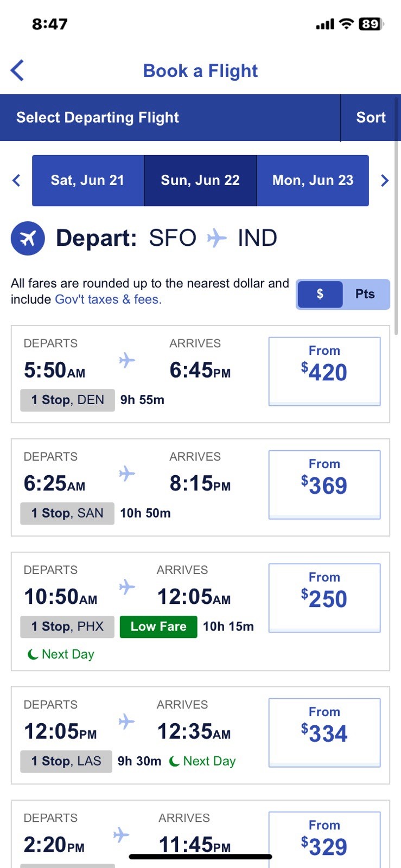
Task: Go to later dates with right chevron
Action: 385,181
